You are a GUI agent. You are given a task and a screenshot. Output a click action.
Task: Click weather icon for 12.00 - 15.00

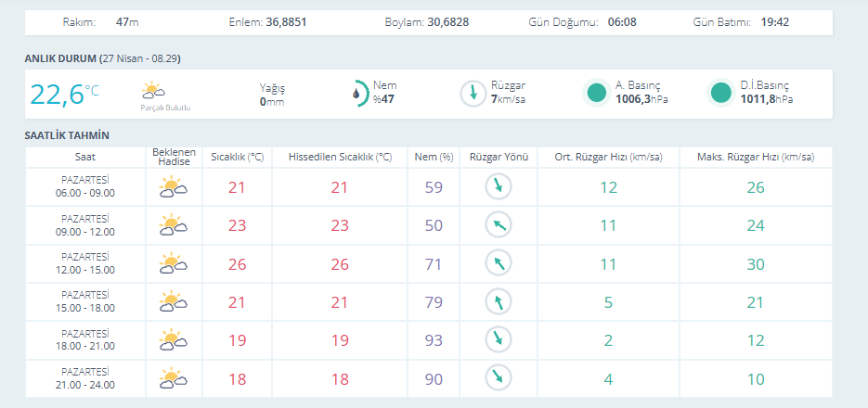(174, 263)
